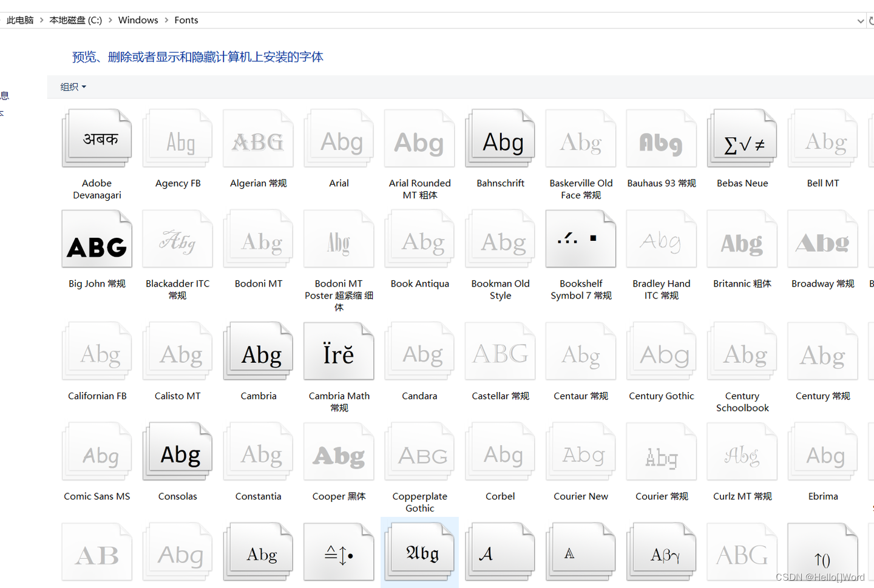874x588 pixels.
Task: Expand the chevron after Windows breadcrumb
Action: [x=166, y=20]
